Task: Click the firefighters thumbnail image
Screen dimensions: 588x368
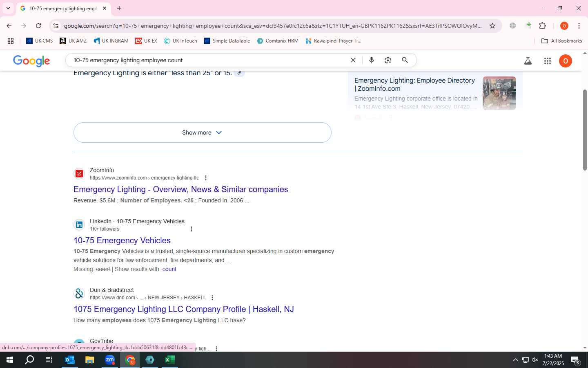Action: coord(499,93)
